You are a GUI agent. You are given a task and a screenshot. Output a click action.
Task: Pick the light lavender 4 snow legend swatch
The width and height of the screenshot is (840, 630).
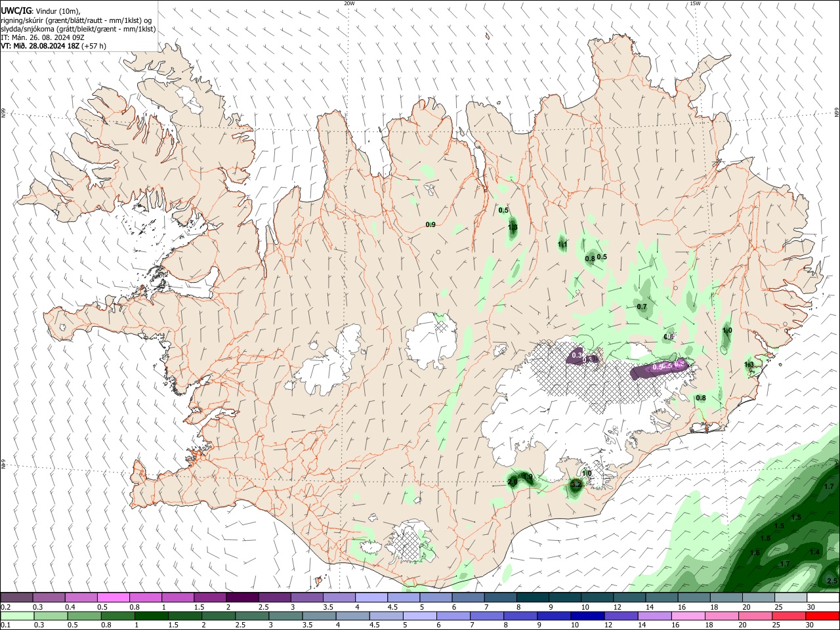[x=371, y=598]
